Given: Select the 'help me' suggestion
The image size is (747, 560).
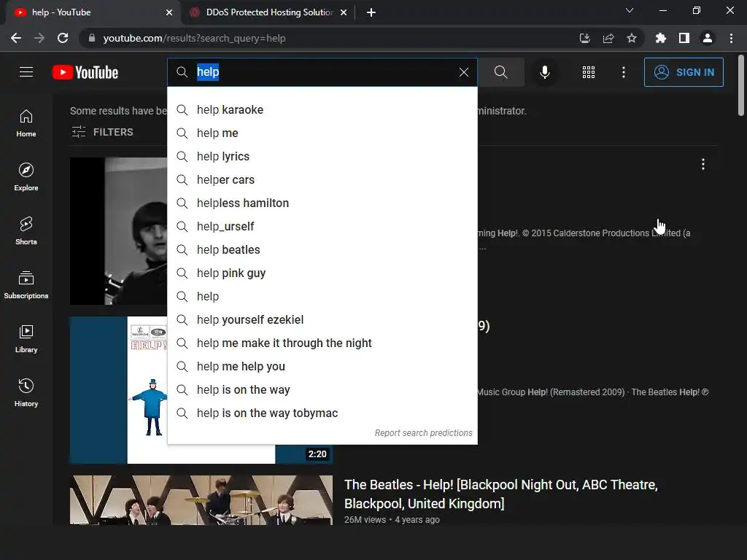Looking at the screenshot, I should point(322,133).
